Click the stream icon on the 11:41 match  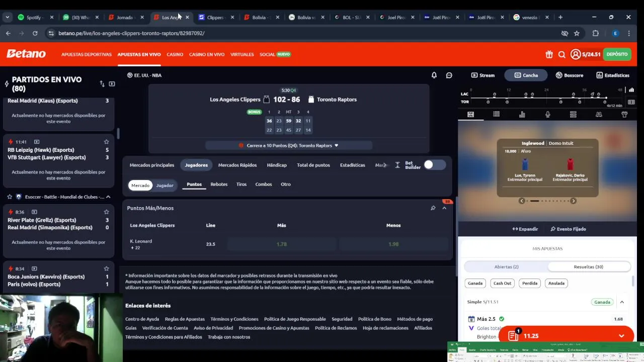click(37, 142)
